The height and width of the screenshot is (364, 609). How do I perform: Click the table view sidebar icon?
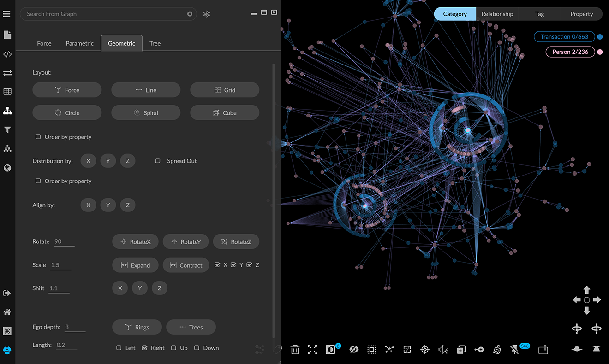coord(7,92)
